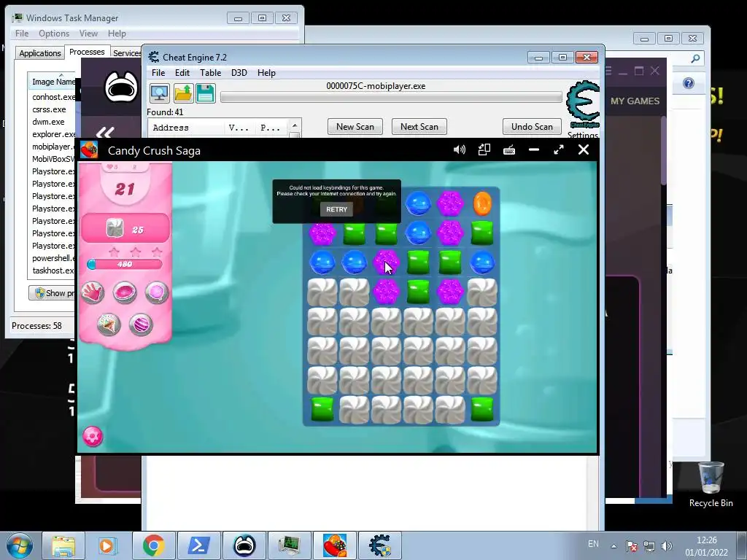
Task: Open Cheat Engine File menu
Action: tap(158, 72)
